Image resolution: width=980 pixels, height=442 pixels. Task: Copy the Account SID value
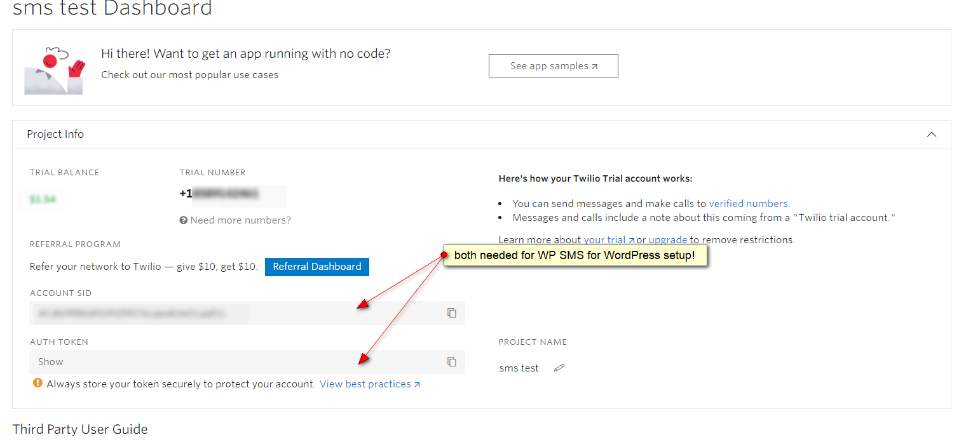click(x=452, y=313)
